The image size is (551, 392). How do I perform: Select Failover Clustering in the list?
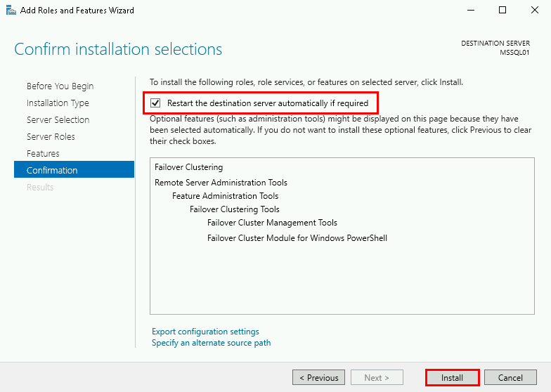point(188,167)
